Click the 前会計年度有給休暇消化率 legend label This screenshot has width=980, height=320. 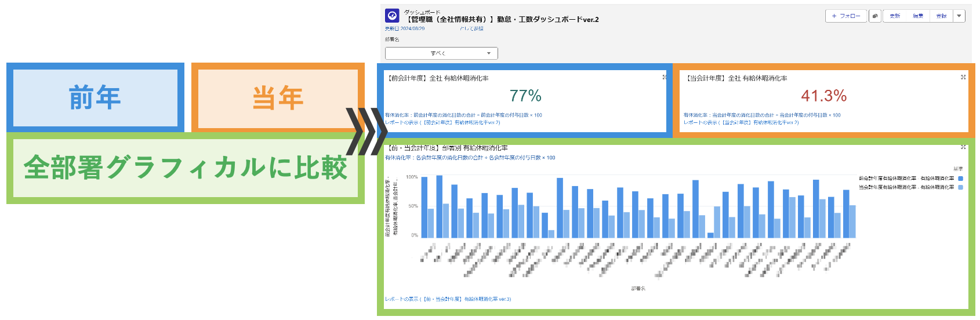(x=906, y=179)
